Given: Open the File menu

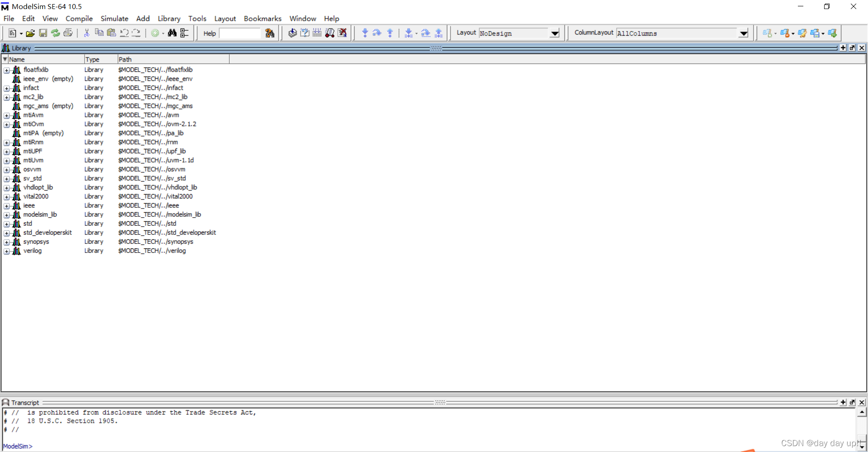Looking at the screenshot, I should click(9, 19).
